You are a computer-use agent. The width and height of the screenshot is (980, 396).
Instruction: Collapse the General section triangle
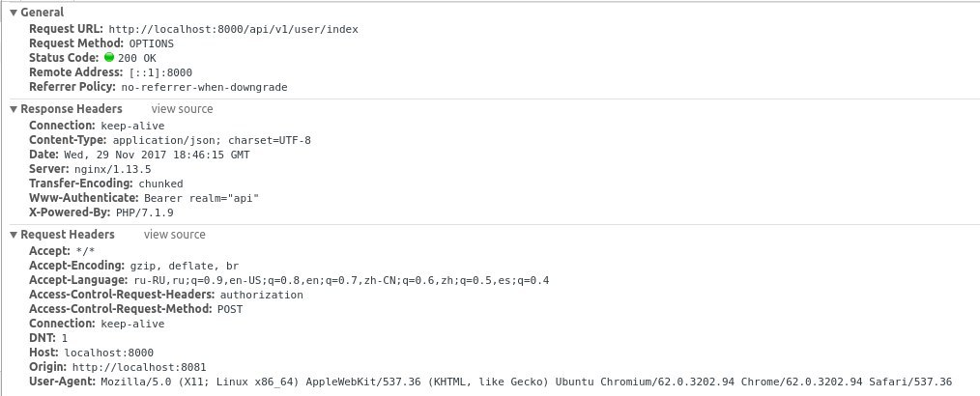click(x=14, y=13)
